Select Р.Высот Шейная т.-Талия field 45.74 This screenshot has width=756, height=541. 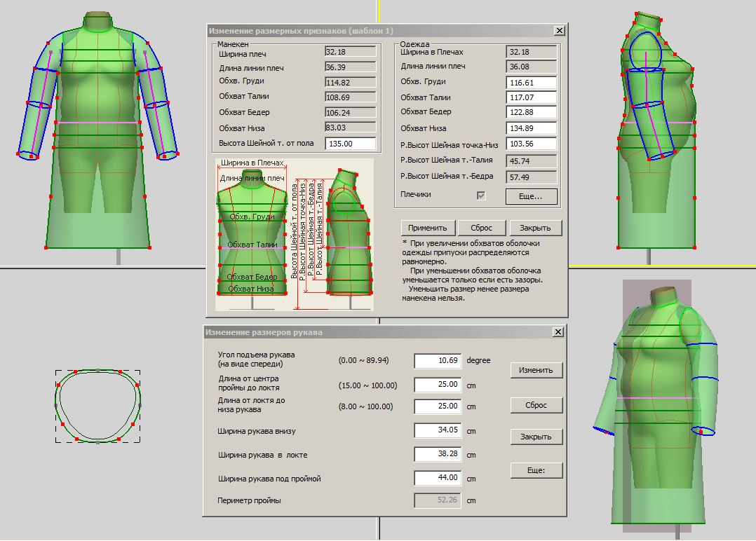click(532, 161)
